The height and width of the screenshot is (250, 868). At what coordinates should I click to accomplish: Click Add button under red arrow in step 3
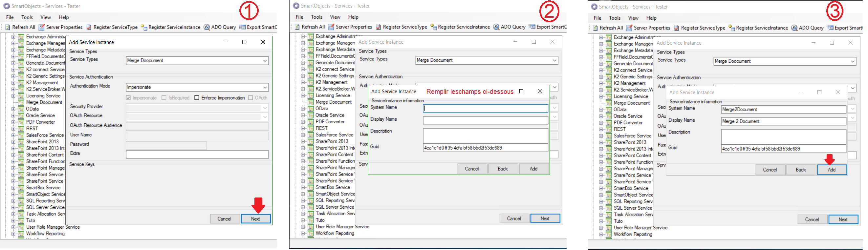[832, 170]
